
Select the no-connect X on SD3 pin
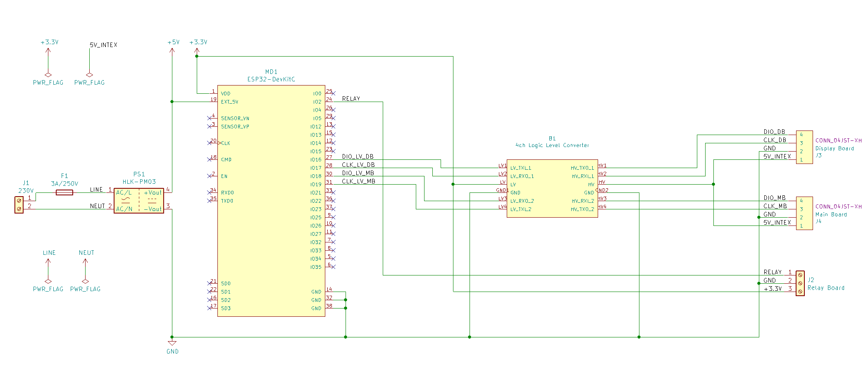[209, 308]
